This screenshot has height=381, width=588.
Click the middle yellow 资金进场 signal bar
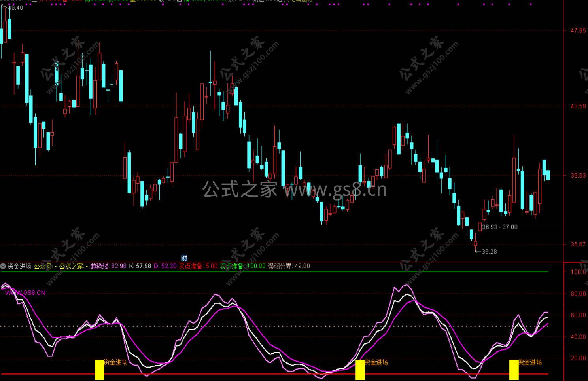click(x=360, y=370)
